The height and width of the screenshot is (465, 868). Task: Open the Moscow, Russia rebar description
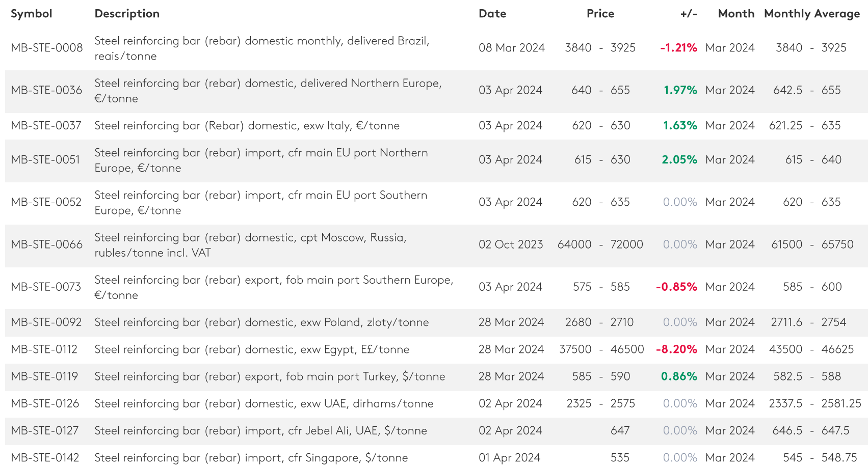pos(250,245)
